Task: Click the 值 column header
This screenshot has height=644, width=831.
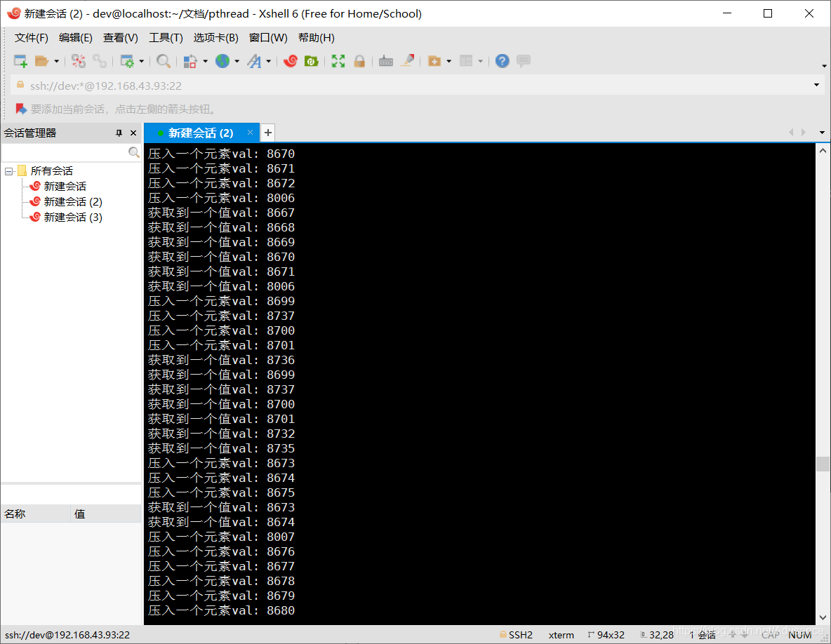Action: (x=106, y=514)
